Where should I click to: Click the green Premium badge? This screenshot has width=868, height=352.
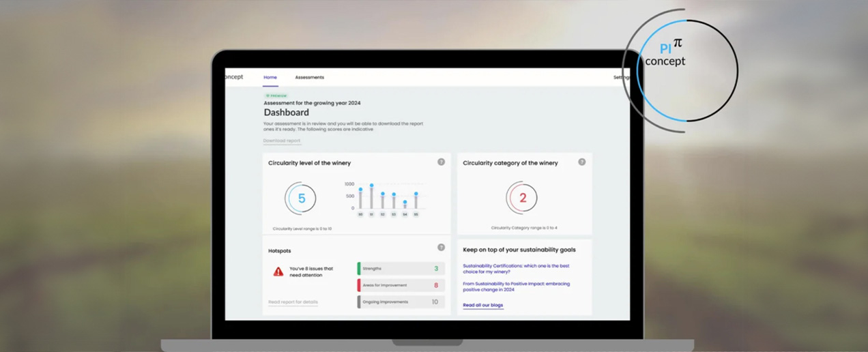pyautogui.click(x=277, y=96)
